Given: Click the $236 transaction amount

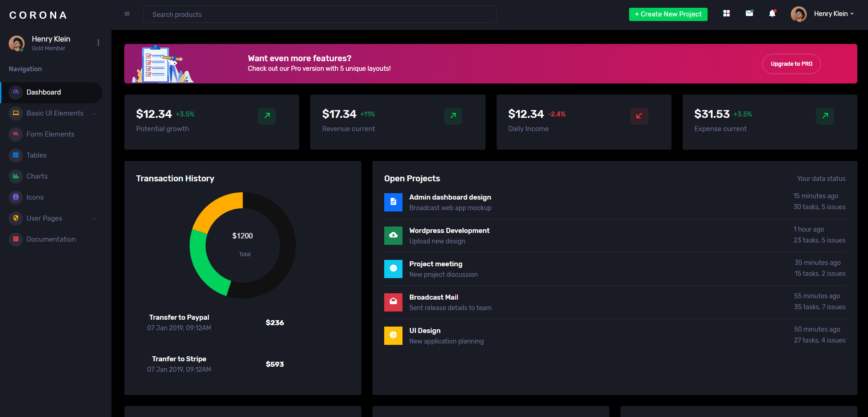Looking at the screenshot, I should coord(275,322).
